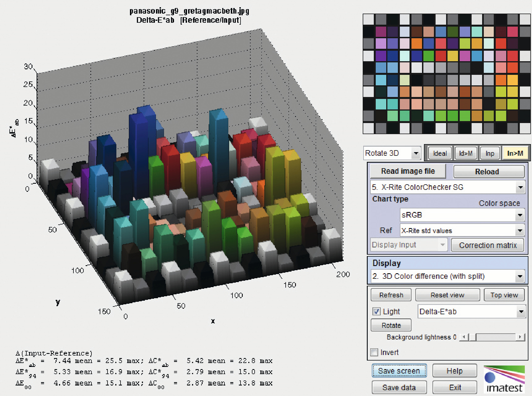This screenshot has width=532, height=396.
Task: Adjust the Background lightness slider
Action: (492, 337)
